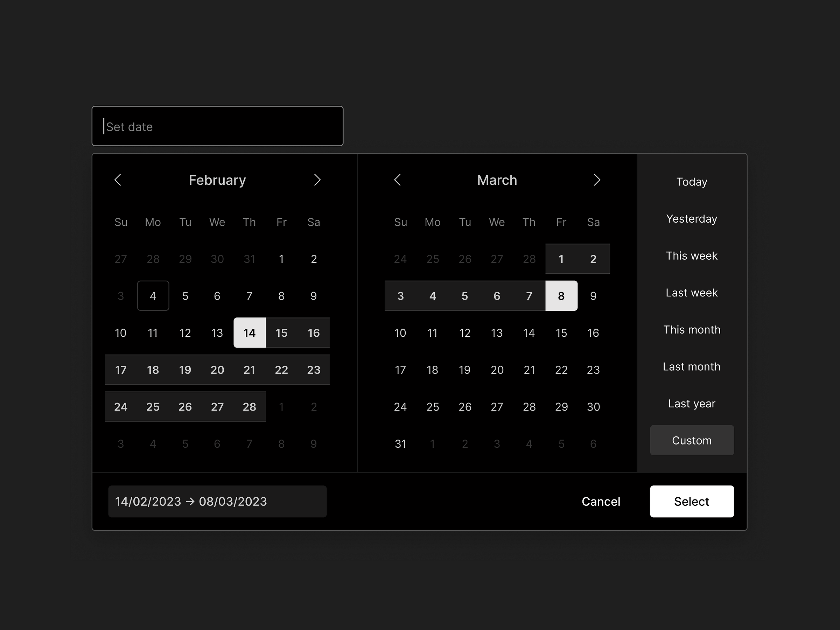Image resolution: width=840 pixels, height=630 pixels.
Task: Pick February 1
Action: pos(281,259)
